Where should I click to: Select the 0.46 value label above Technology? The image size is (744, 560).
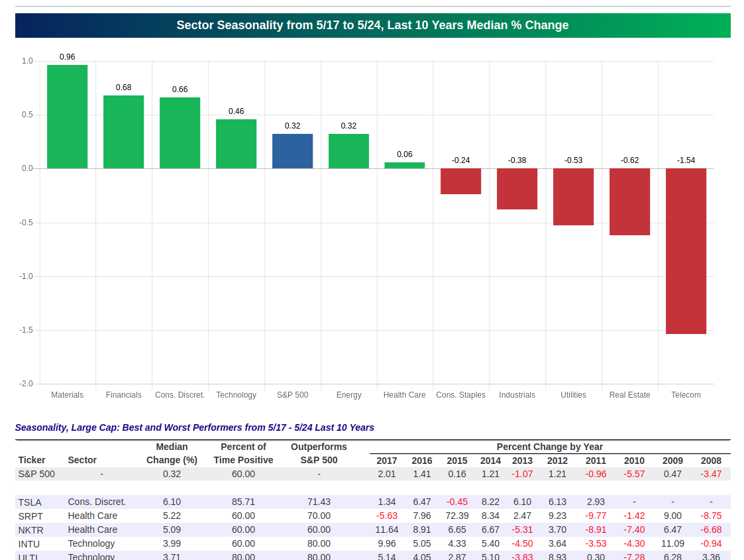pos(237,111)
